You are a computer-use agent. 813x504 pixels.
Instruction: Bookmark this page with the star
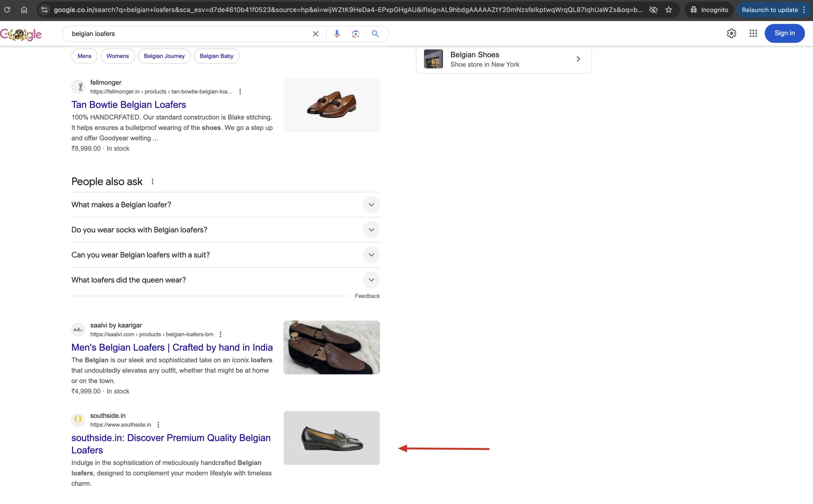pos(668,9)
